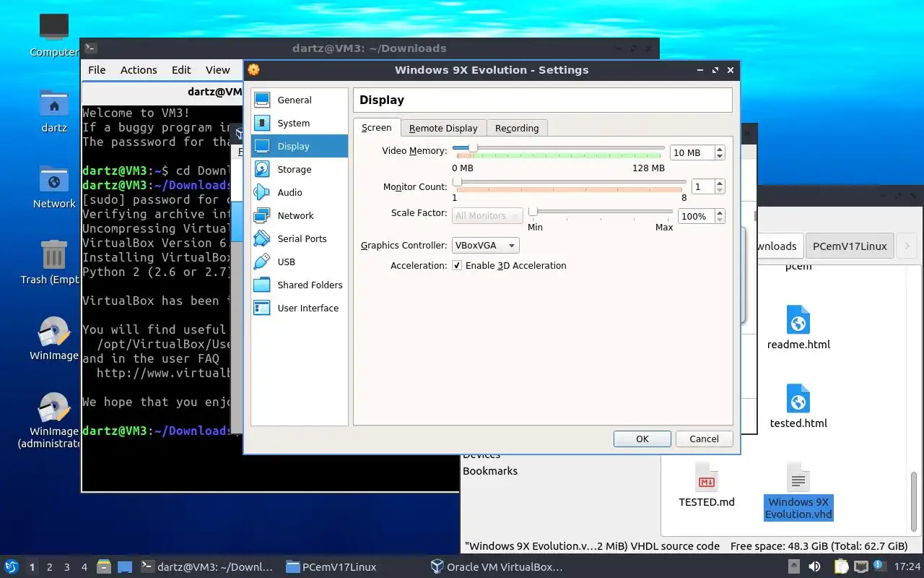Open the File menu in terminal
The width and height of the screenshot is (924, 578).
(97, 69)
